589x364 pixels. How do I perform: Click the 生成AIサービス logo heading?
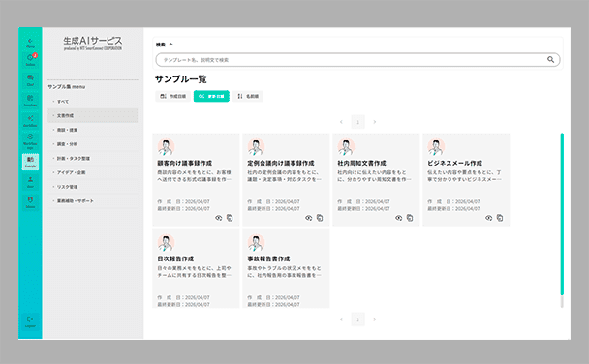pyautogui.click(x=93, y=41)
